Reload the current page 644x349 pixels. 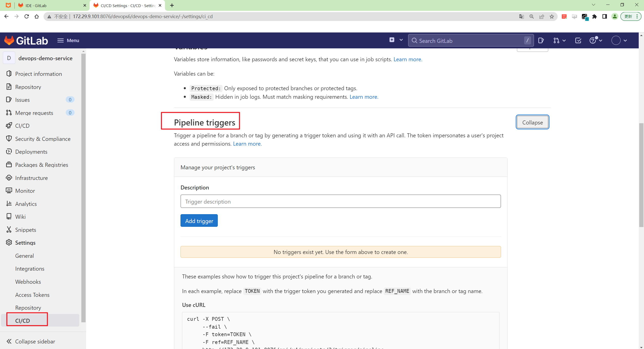point(26,16)
